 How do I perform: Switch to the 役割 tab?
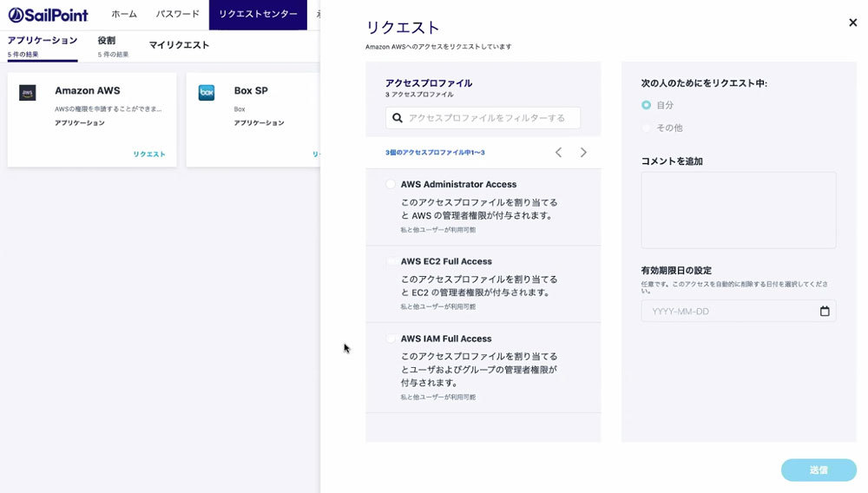[107, 41]
